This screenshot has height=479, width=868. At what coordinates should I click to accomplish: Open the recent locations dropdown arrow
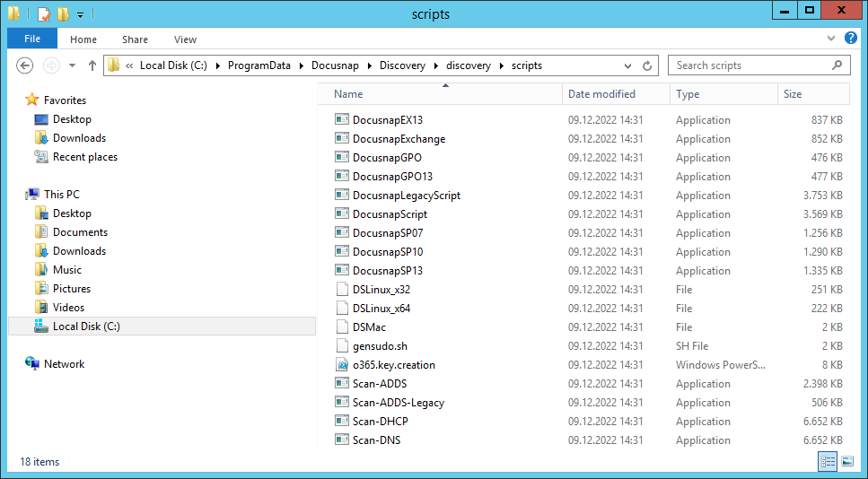pos(72,65)
